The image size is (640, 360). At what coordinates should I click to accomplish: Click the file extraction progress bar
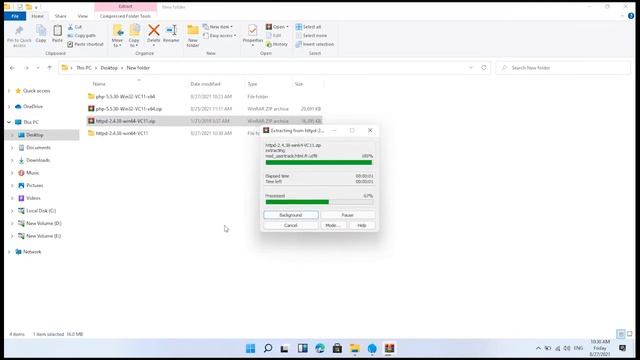[319, 162]
